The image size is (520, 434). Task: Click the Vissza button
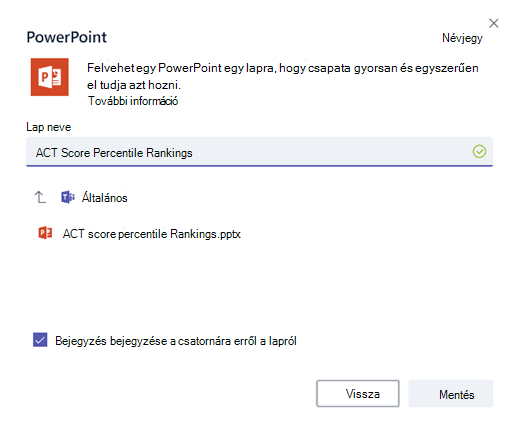[358, 393]
